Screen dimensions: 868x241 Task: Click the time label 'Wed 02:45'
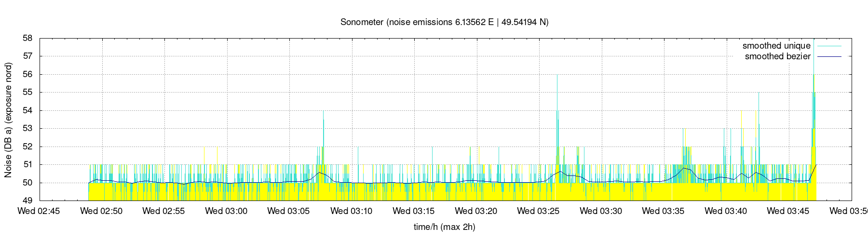pyautogui.click(x=39, y=211)
